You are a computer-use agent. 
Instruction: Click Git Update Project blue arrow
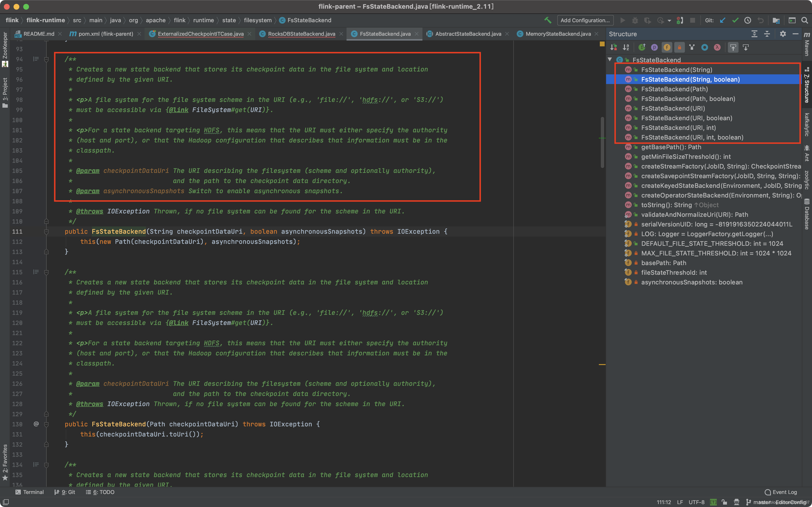coord(723,20)
